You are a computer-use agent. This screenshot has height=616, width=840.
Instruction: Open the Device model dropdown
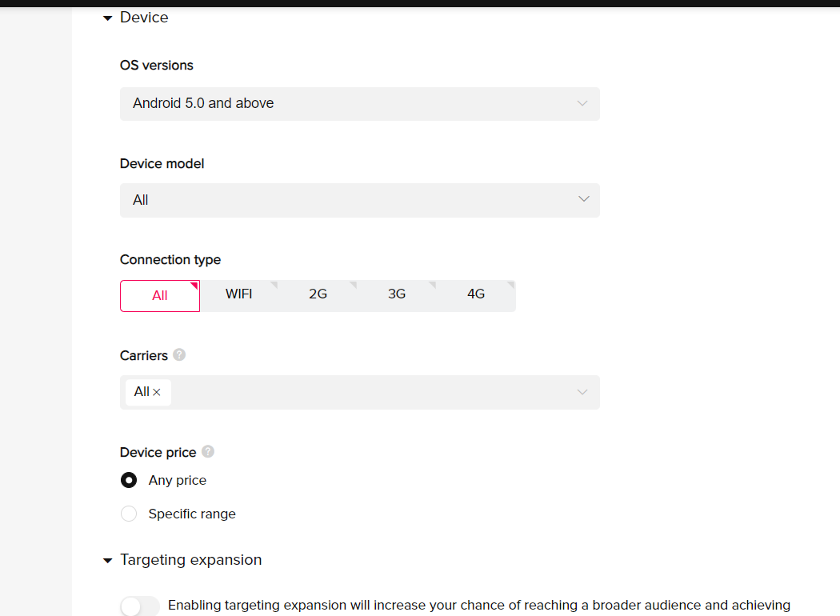point(360,200)
